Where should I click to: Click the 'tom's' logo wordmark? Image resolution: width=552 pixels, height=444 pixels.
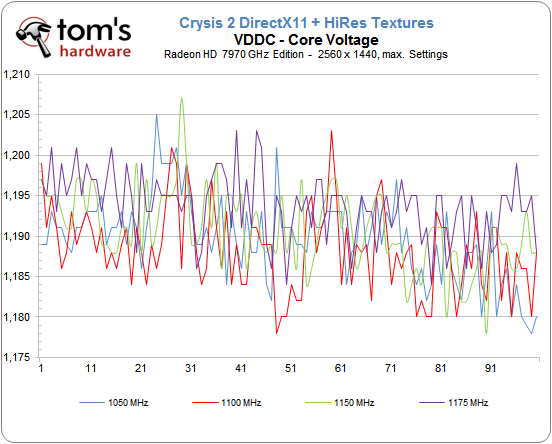click(94, 31)
